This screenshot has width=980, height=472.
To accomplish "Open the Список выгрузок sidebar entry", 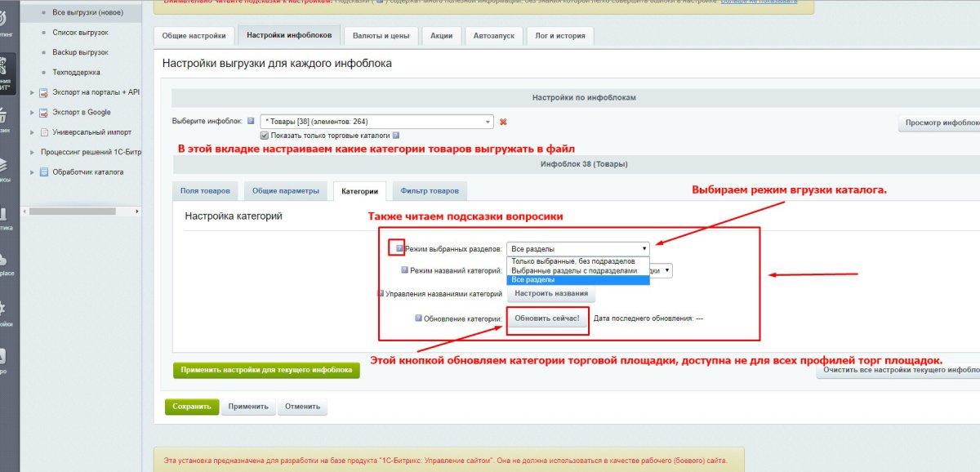I will point(81,32).
